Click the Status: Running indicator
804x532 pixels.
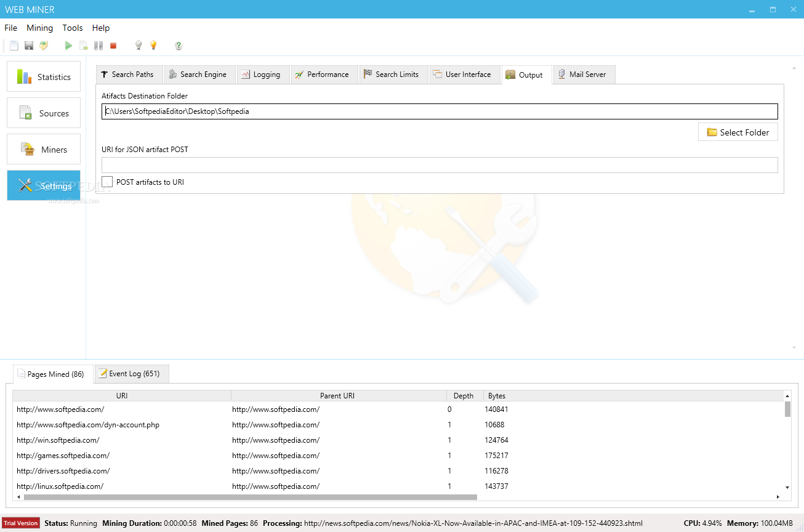point(71,523)
